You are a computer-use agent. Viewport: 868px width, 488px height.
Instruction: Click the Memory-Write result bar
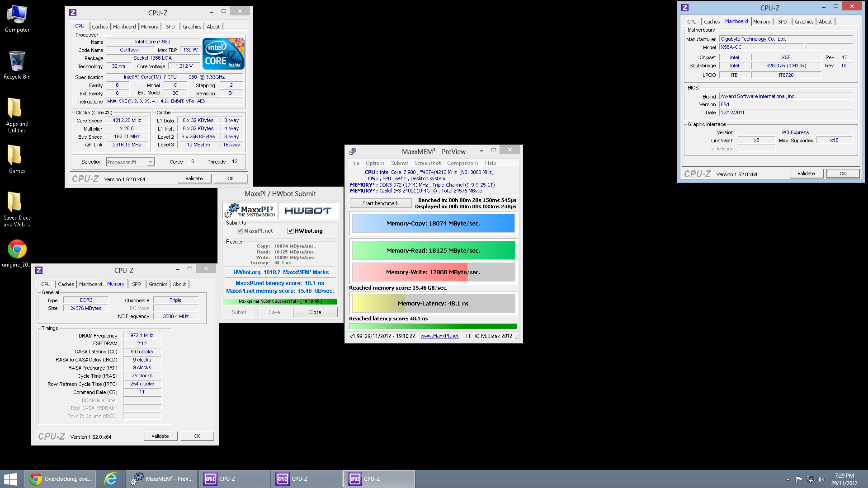433,272
